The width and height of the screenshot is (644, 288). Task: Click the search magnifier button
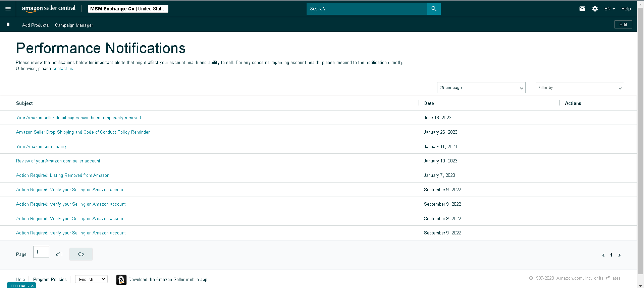[x=434, y=9]
